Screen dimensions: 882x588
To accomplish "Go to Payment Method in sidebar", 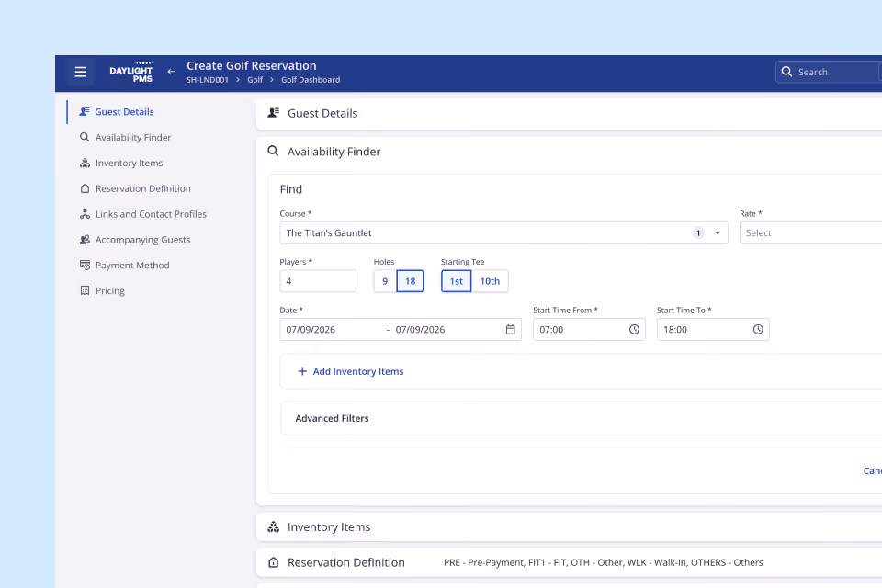I will (132, 265).
